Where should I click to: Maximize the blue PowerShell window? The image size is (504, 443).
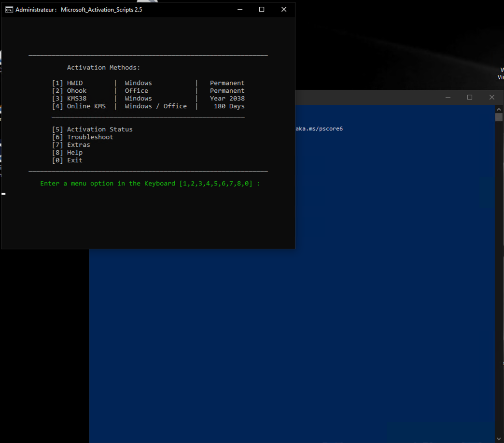pyautogui.click(x=470, y=98)
